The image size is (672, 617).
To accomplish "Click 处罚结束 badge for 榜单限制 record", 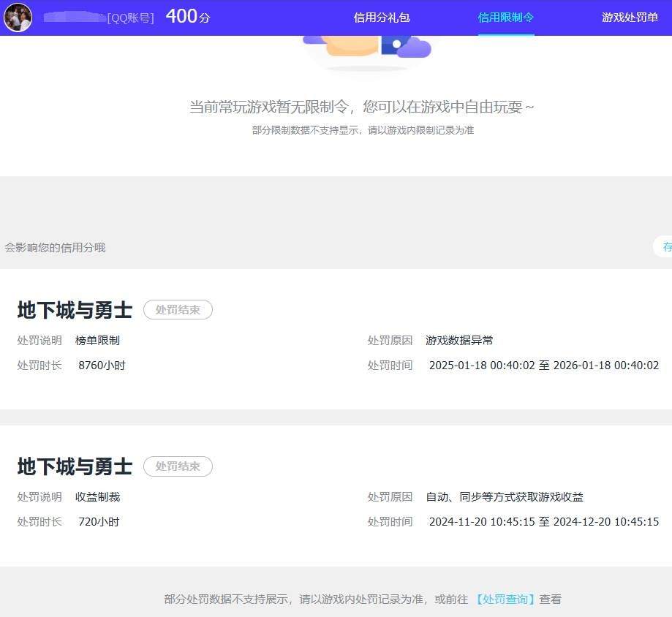I will pos(178,310).
